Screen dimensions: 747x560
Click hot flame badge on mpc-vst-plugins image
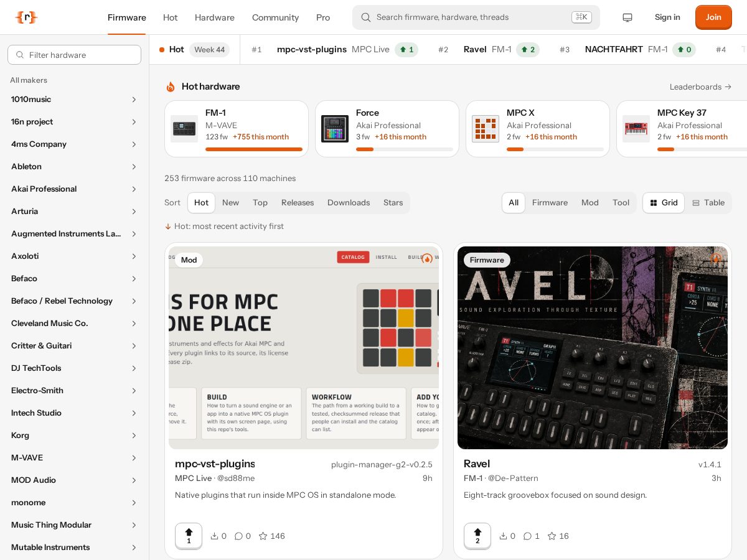427,258
